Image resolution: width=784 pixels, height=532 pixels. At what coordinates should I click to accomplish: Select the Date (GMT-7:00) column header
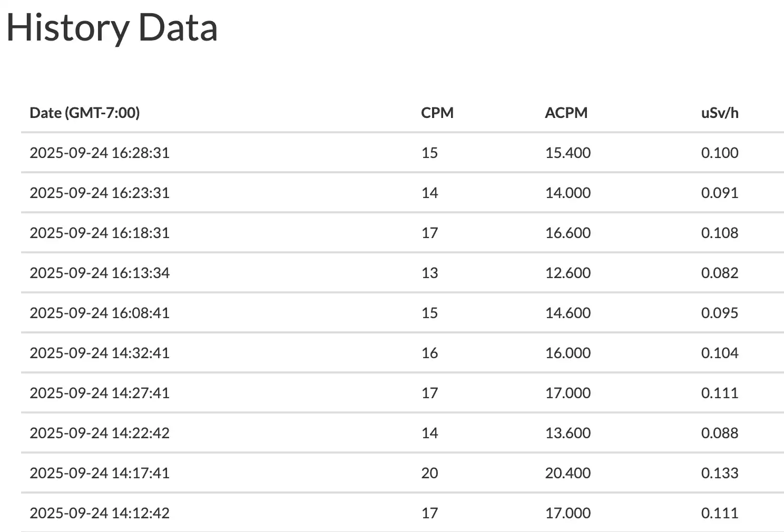tap(85, 113)
